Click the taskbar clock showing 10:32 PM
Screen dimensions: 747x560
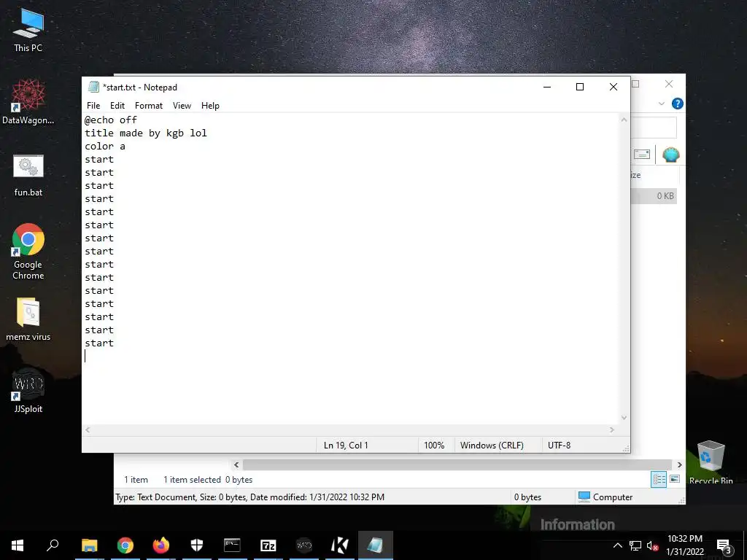pos(684,539)
